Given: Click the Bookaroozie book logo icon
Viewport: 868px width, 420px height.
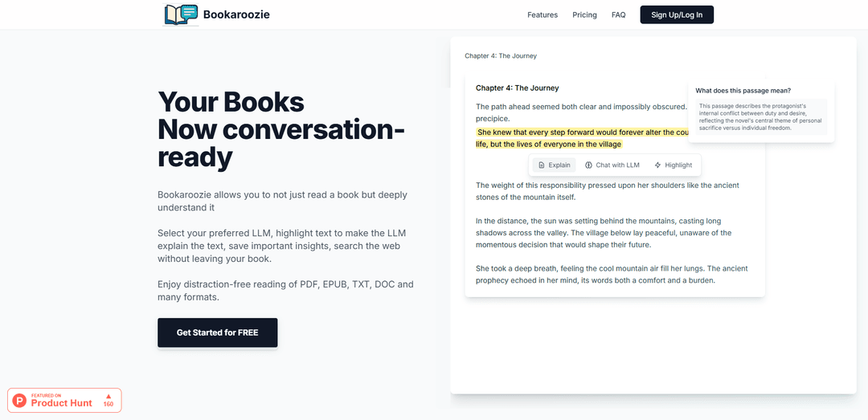Looking at the screenshot, I should point(181,14).
